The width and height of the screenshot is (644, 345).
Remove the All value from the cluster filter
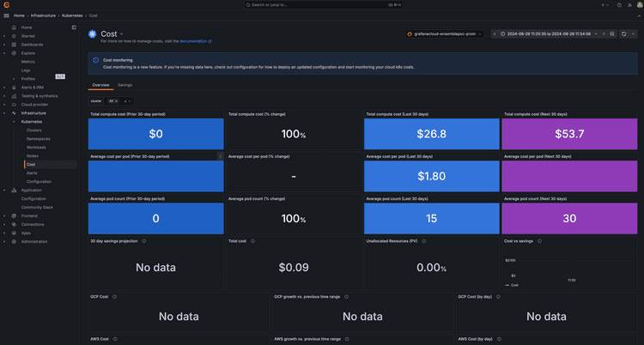(116, 101)
